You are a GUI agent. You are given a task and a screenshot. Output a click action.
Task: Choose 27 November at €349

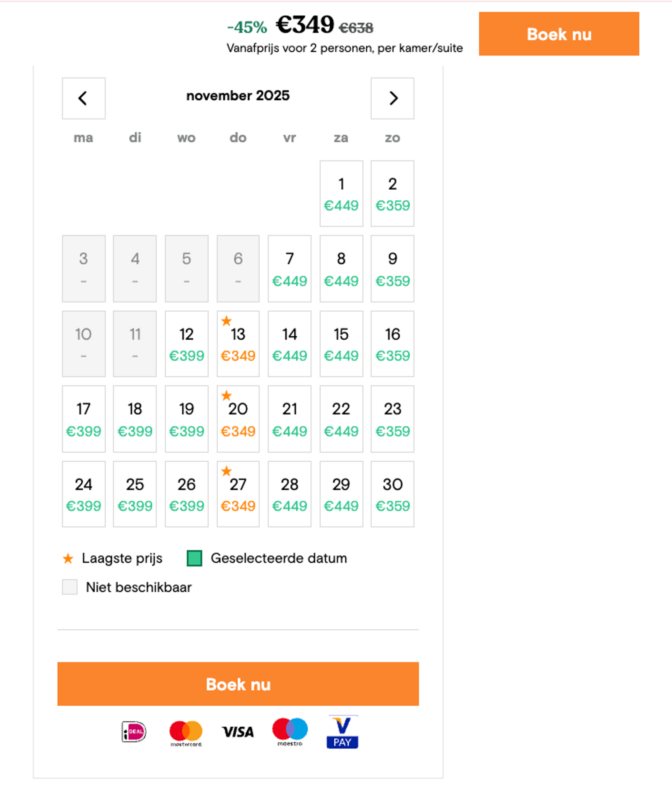238,494
